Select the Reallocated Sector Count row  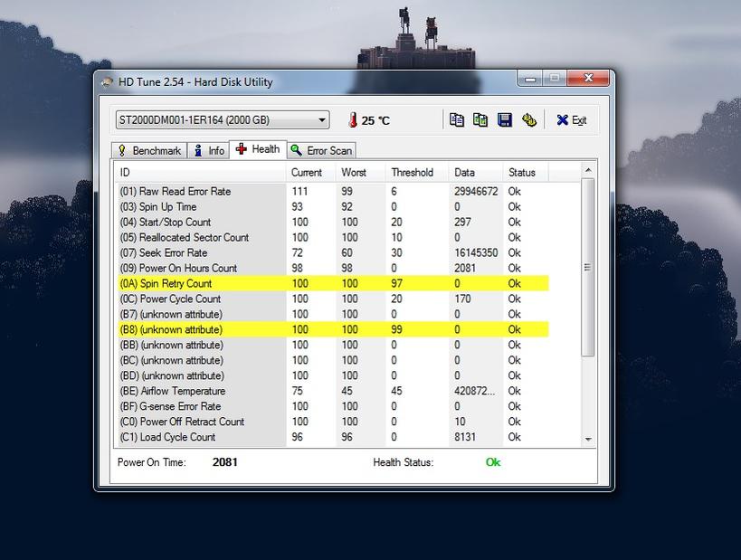(x=332, y=237)
